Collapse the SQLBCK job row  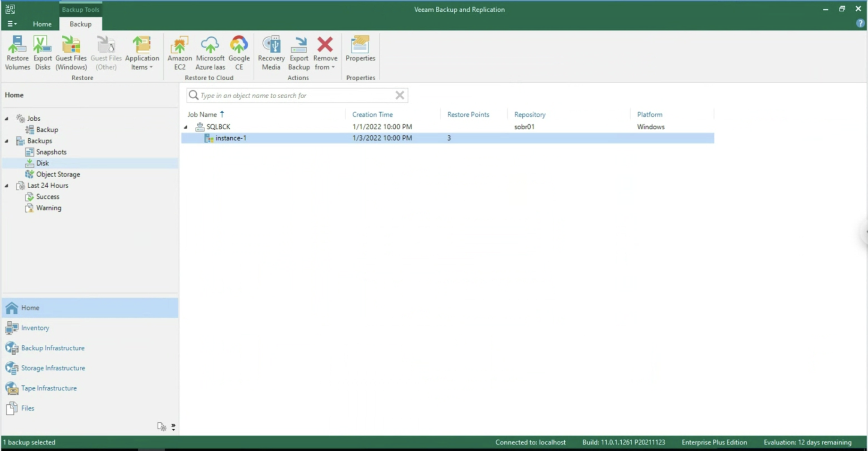[x=186, y=127]
